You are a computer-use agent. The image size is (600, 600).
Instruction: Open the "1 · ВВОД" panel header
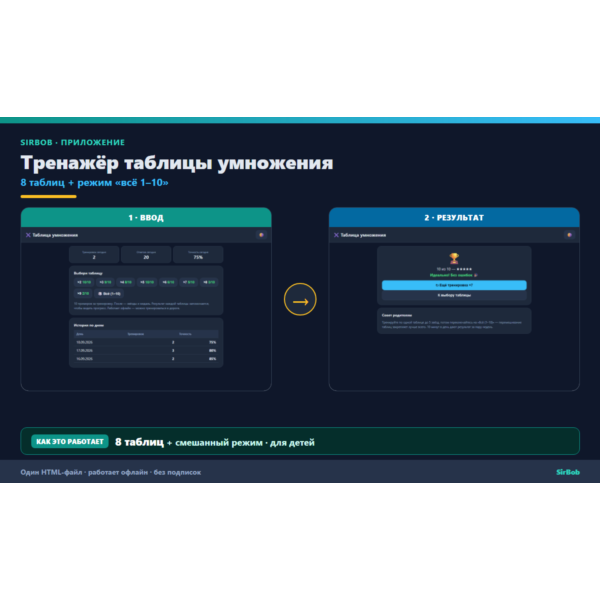point(146,217)
